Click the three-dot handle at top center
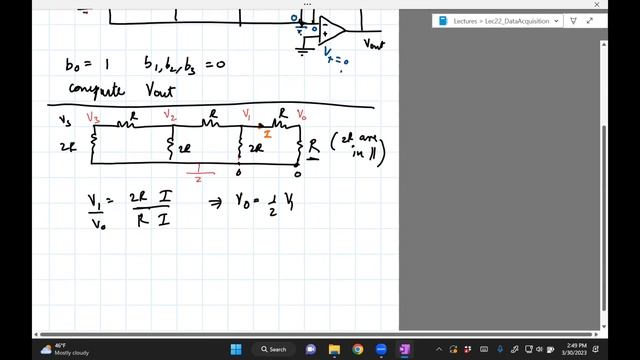The height and width of the screenshot is (360, 640). tap(307, 4)
